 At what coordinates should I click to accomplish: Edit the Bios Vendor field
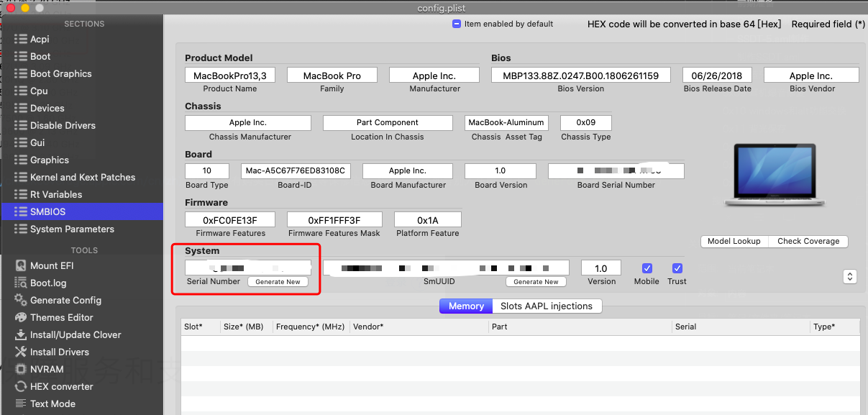pos(811,76)
